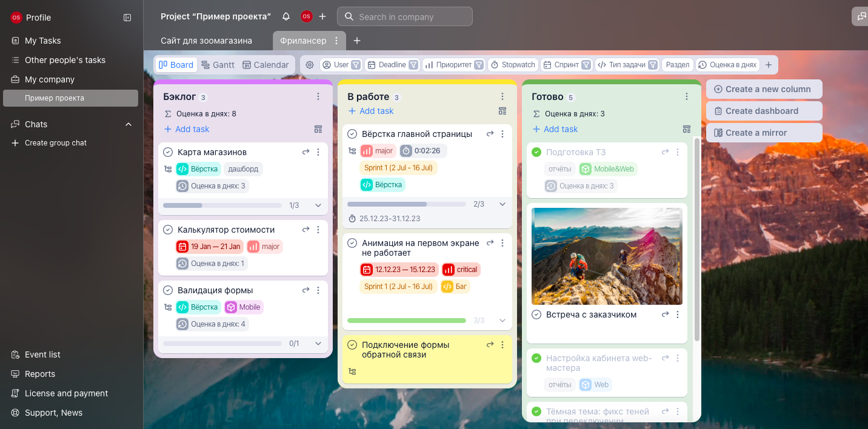Viewport: 868px width, 429px height.
Task: Click progress bar on Вёрстка главной страницы card
Action: point(406,204)
